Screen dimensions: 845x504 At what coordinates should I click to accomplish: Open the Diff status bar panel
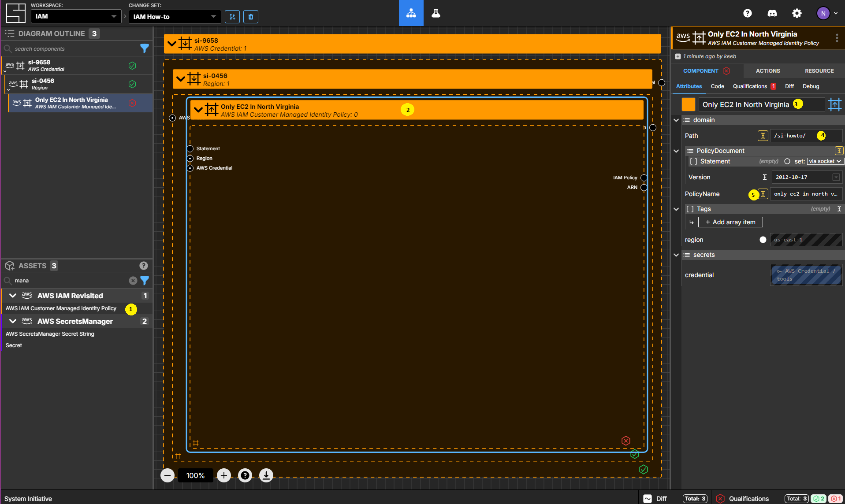674,498
